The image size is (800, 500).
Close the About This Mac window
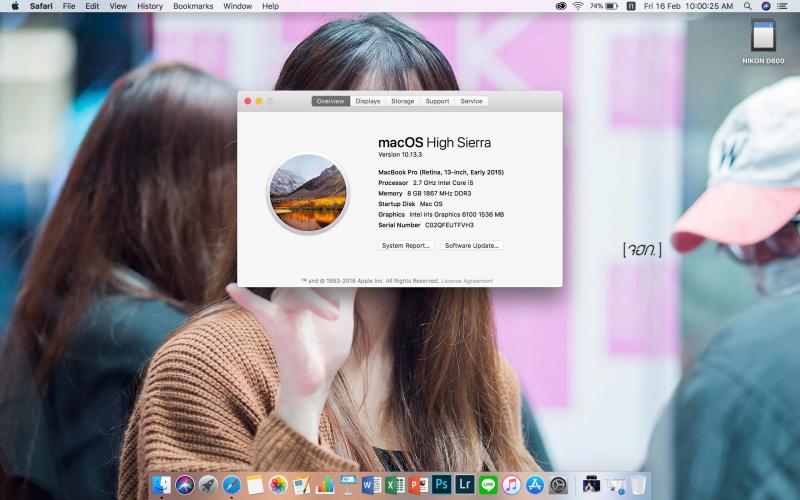[x=248, y=101]
